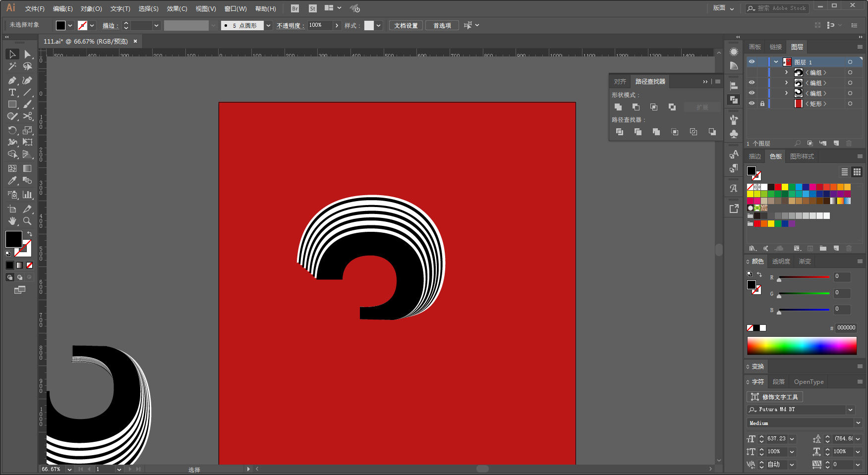Select the Pen tool

tap(12, 80)
